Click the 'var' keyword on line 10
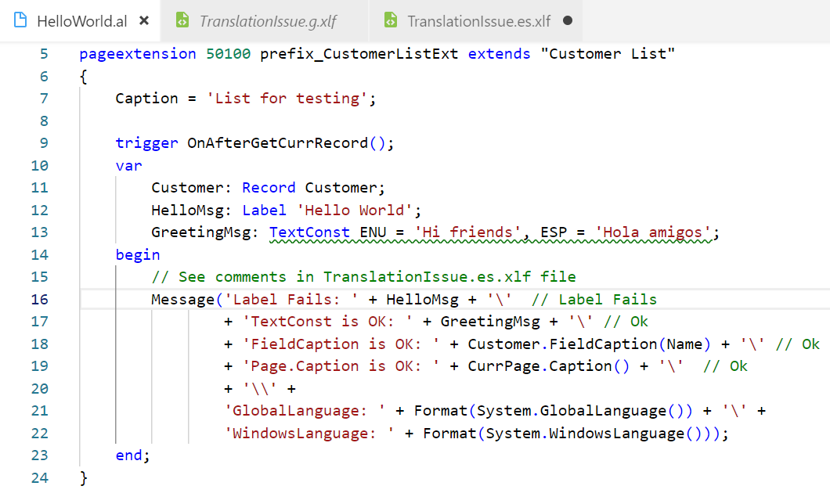Screen dimensions: 830x504 (x=128, y=166)
